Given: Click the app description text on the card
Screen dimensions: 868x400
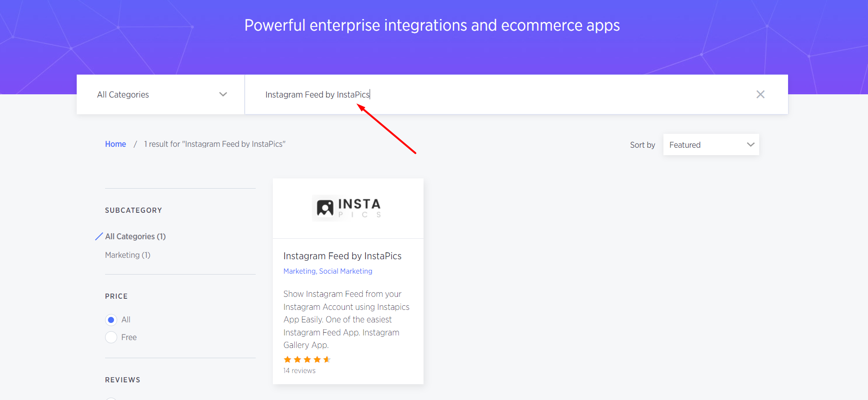Looking at the screenshot, I should pos(346,320).
